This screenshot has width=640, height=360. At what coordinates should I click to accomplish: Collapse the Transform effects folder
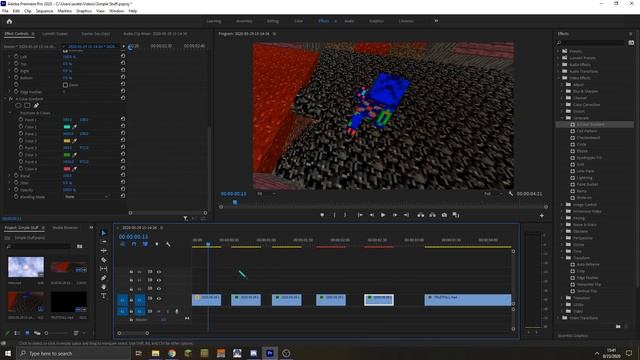(x=562, y=258)
